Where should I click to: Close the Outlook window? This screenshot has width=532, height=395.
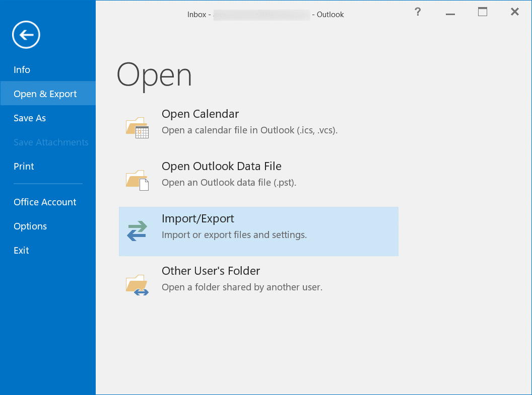[515, 12]
